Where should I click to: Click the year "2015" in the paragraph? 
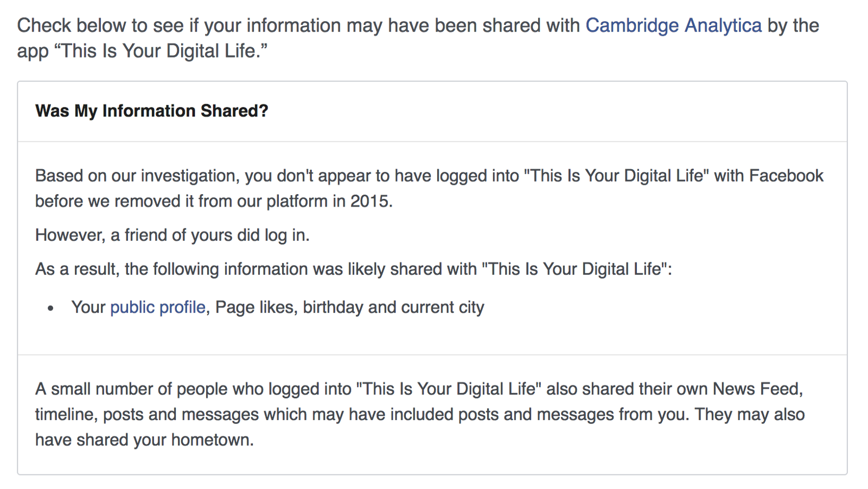point(370,202)
